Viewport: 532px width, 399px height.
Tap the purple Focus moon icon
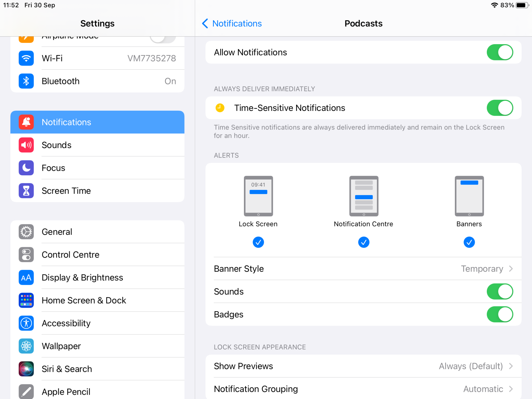pos(26,168)
